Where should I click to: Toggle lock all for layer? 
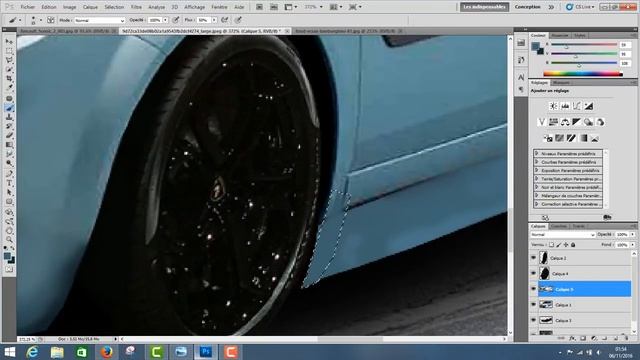pyautogui.click(x=573, y=245)
